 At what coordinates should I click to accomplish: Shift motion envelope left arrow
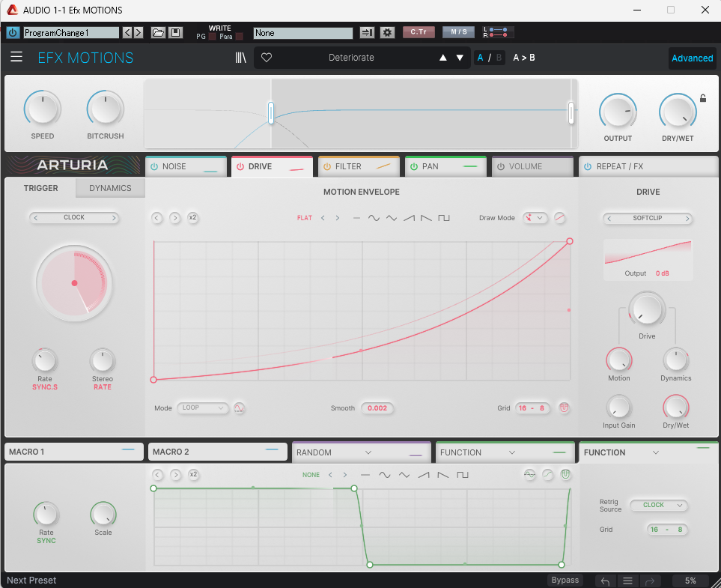(156, 218)
